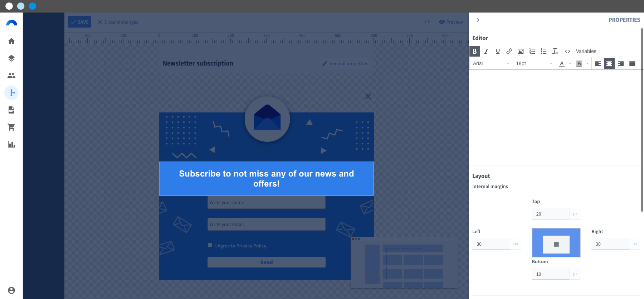Click the Send button
The width and height of the screenshot is (644, 299).
(x=267, y=262)
